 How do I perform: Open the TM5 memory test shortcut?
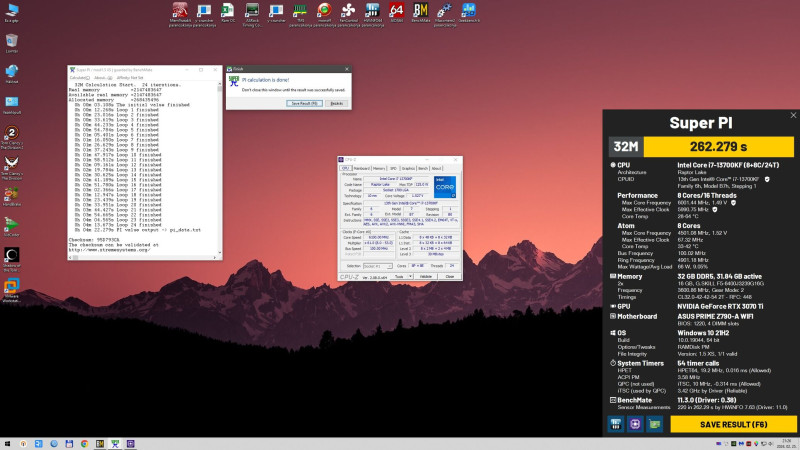pyautogui.click(x=299, y=14)
